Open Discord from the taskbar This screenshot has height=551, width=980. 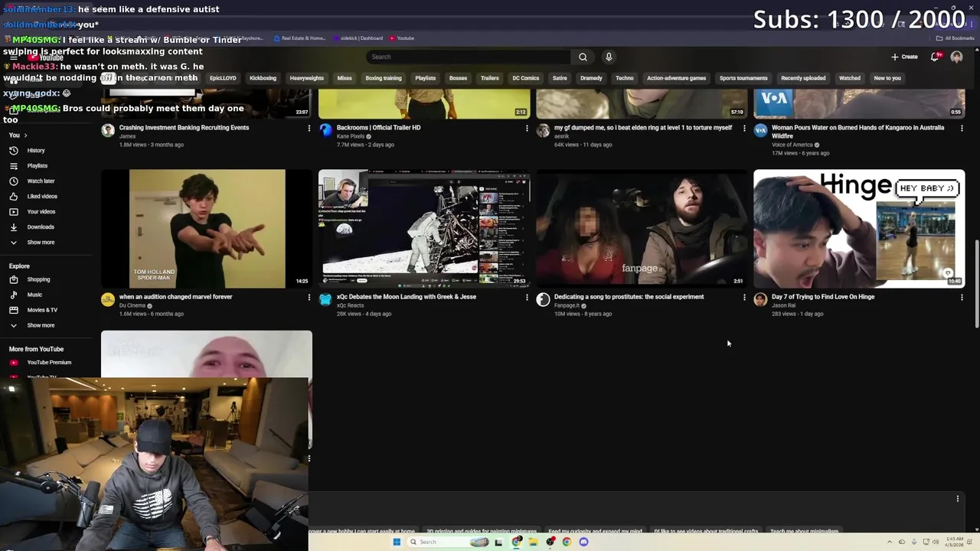pos(583,542)
